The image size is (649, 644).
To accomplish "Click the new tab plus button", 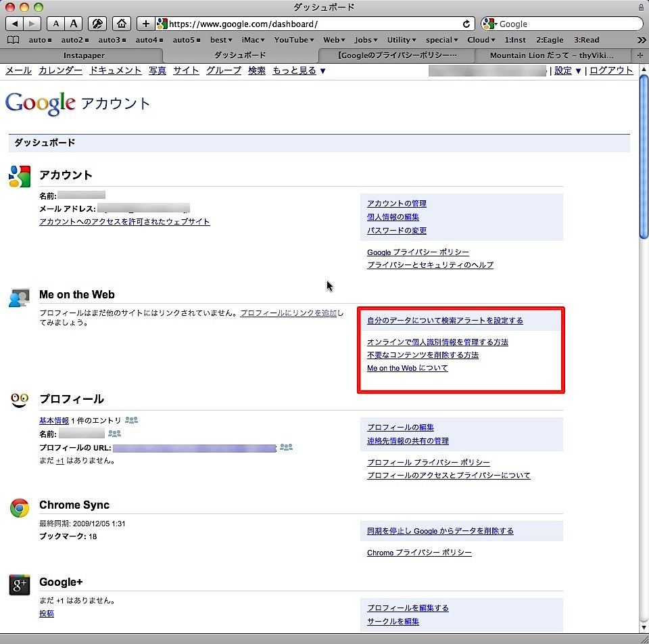I will [x=640, y=55].
